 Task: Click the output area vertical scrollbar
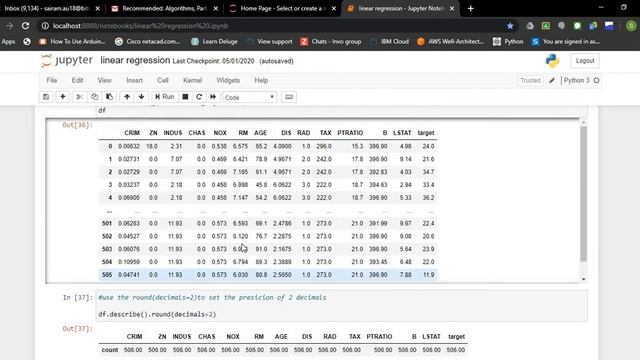click(583, 193)
